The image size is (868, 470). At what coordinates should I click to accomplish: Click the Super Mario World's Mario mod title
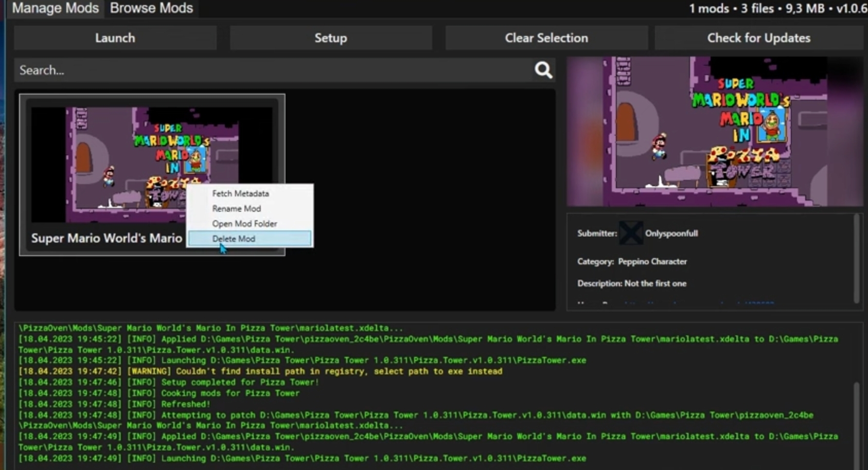[107, 238]
